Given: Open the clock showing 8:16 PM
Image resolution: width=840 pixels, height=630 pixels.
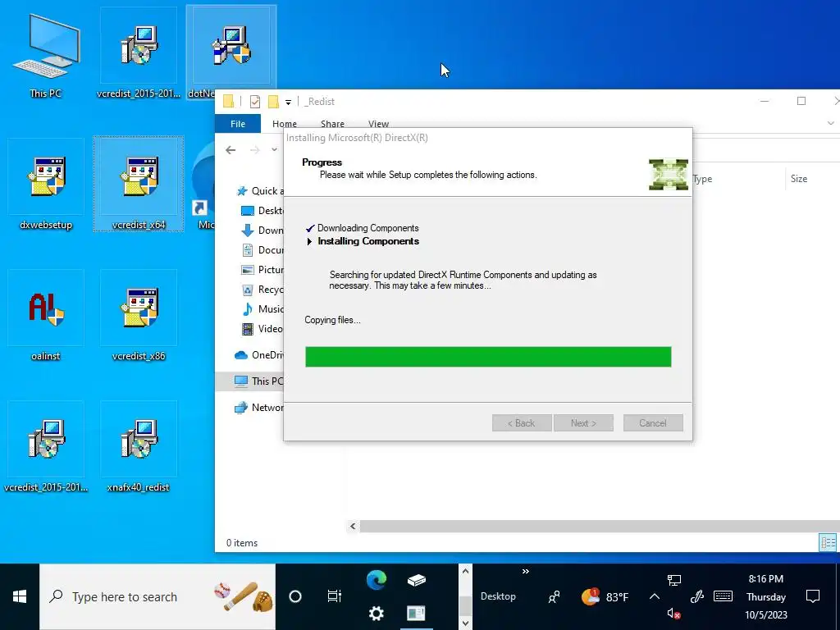Looking at the screenshot, I should coord(766,597).
